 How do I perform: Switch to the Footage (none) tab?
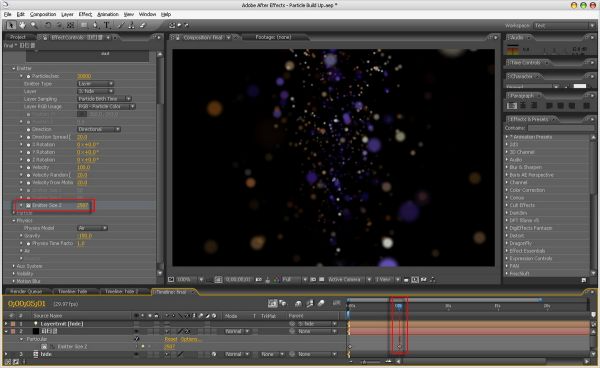point(273,37)
